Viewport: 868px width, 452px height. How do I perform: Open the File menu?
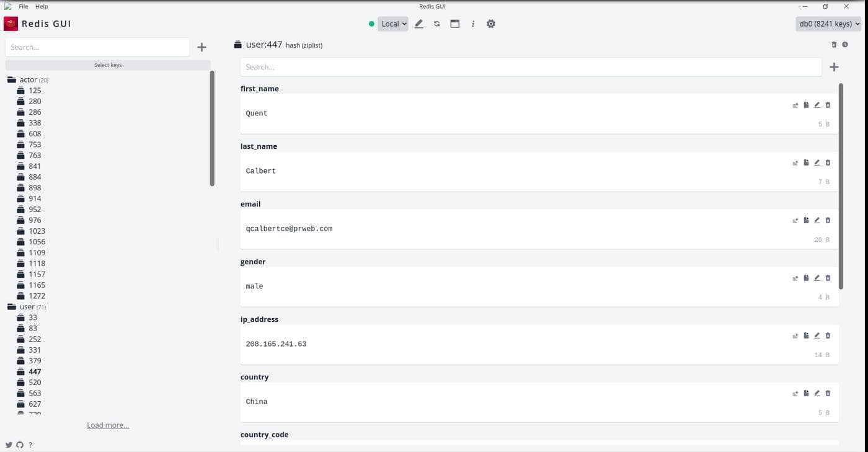[x=24, y=6]
